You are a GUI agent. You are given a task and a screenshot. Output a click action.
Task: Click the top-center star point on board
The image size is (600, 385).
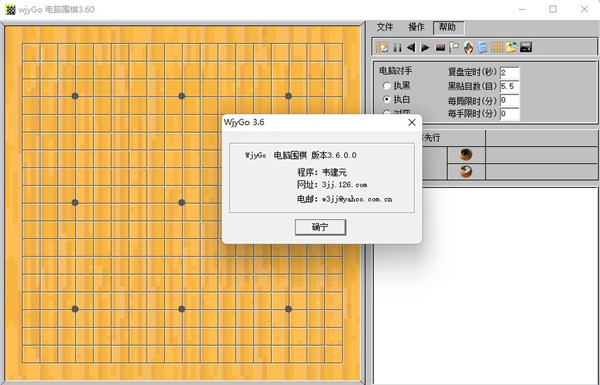coord(182,96)
